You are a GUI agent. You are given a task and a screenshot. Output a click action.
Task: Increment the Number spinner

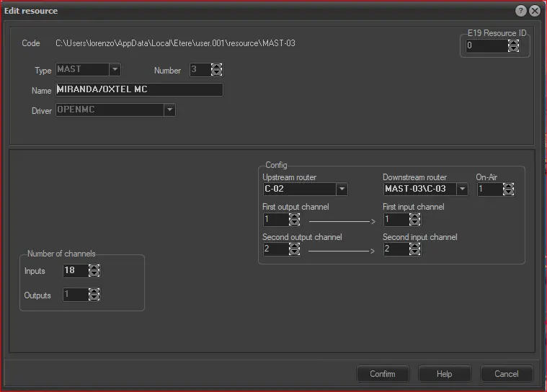click(x=216, y=66)
